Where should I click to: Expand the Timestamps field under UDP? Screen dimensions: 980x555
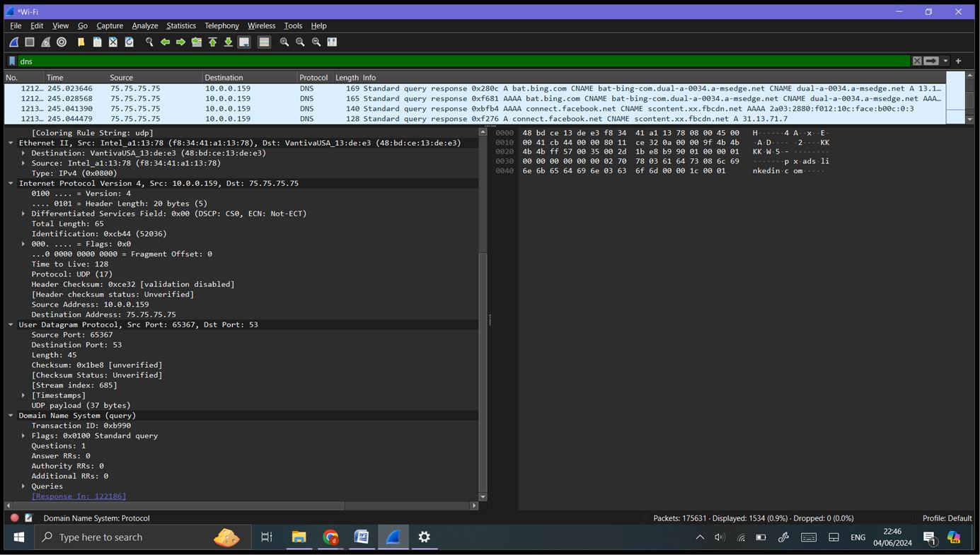23,395
